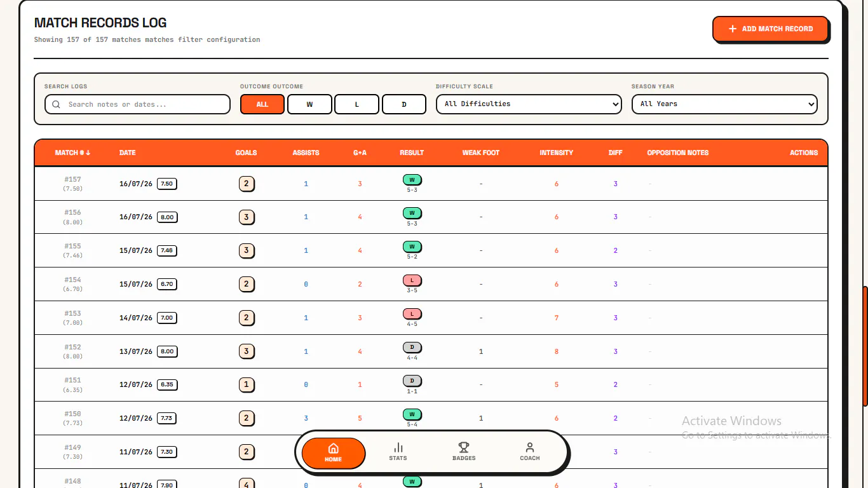Viewport: 868px width, 488px height.
Task: Open the Home tab in bottom navigation
Action: [333, 453]
